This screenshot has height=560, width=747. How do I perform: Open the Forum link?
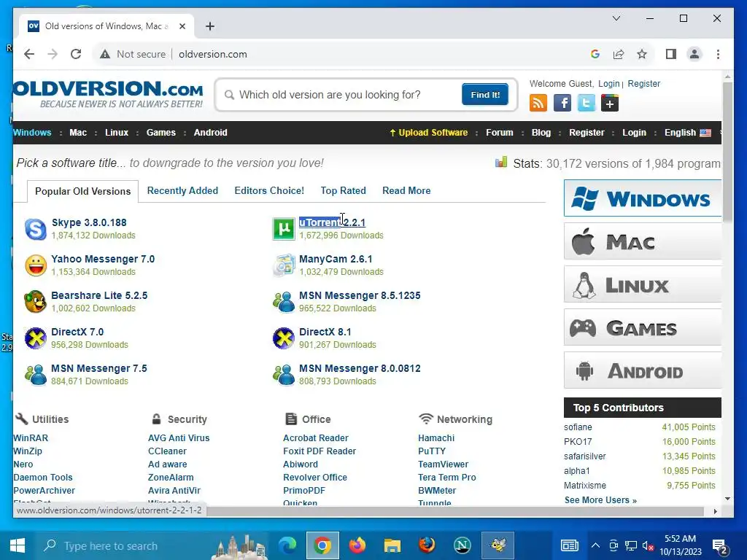499,133
